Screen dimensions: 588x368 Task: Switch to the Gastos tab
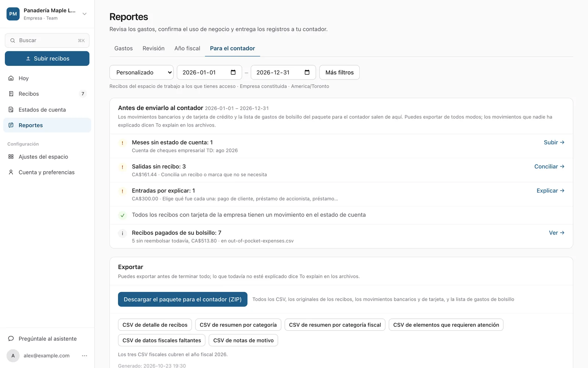tap(123, 48)
